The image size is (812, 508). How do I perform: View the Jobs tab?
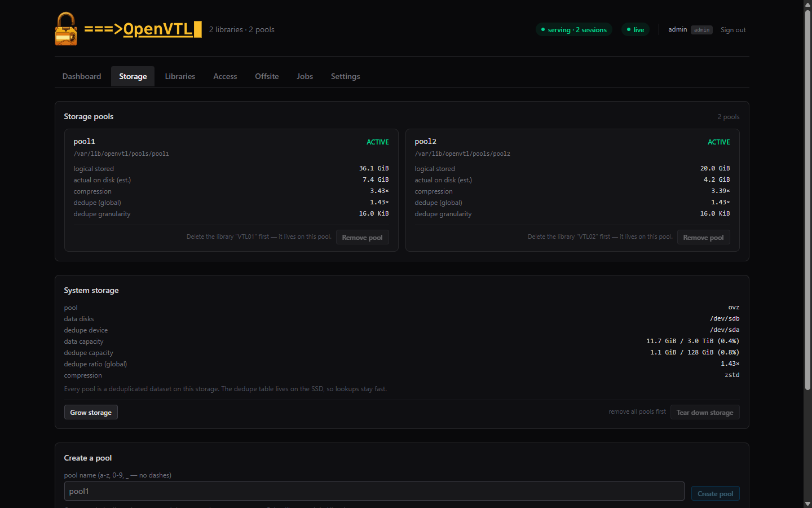(305, 76)
